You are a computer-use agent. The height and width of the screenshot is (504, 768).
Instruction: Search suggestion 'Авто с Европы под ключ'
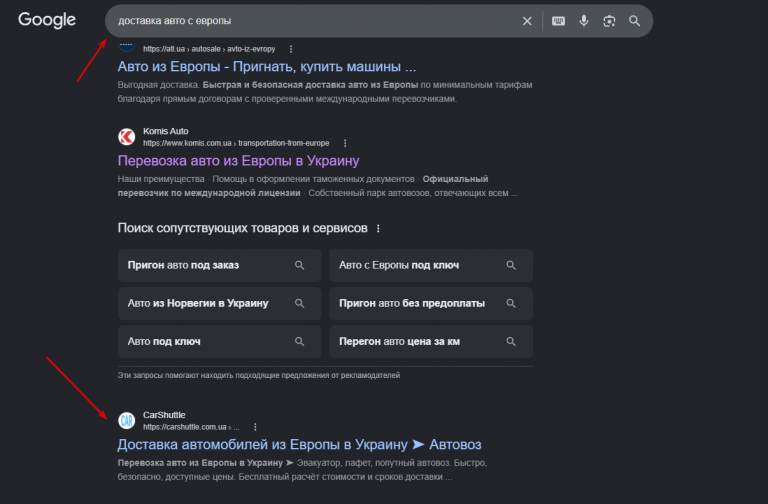pos(431,265)
